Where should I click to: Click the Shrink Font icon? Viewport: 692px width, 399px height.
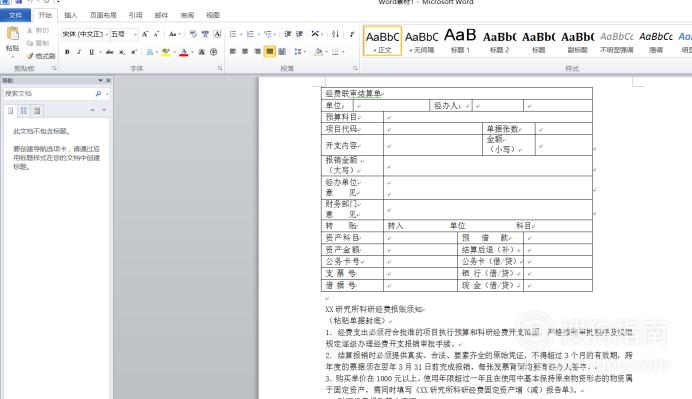coord(156,34)
